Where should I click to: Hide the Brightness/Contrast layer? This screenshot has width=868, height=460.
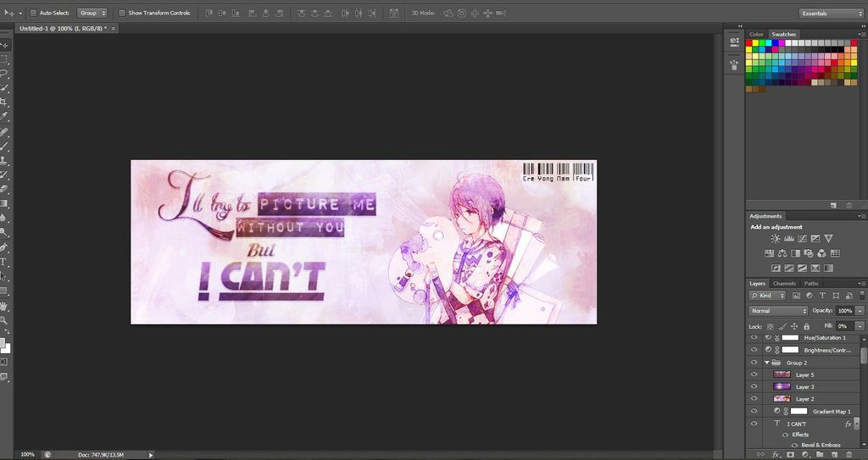754,350
